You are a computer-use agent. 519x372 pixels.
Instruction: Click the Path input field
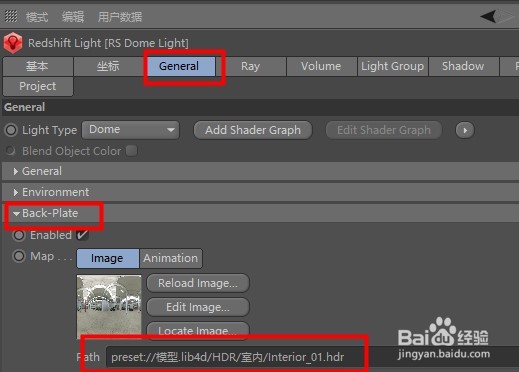313,357
